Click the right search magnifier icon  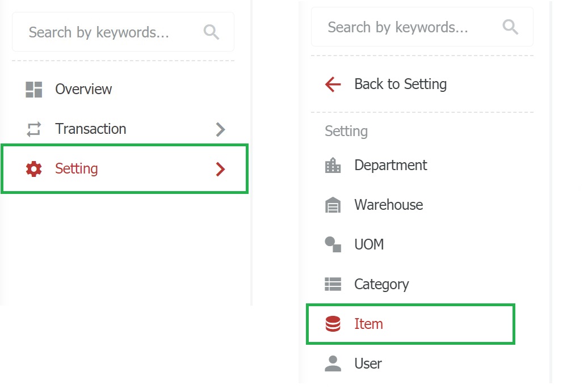[511, 27]
